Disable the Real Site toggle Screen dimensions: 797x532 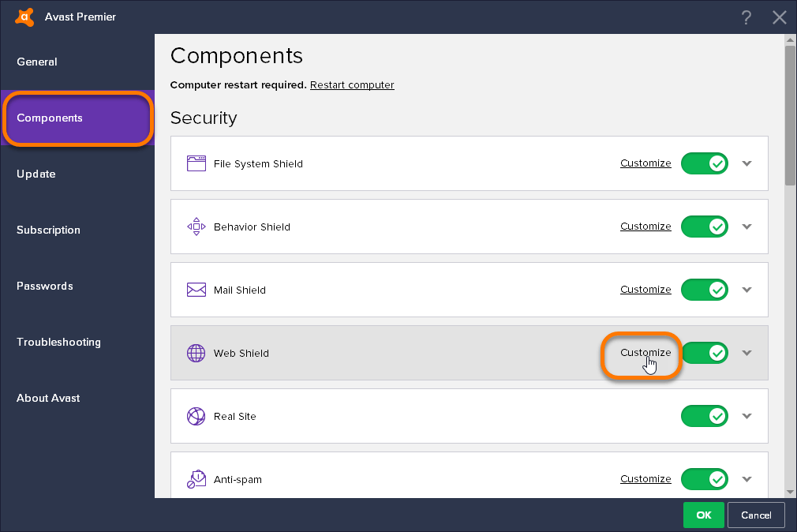pyautogui.click(x=705, y=416)
